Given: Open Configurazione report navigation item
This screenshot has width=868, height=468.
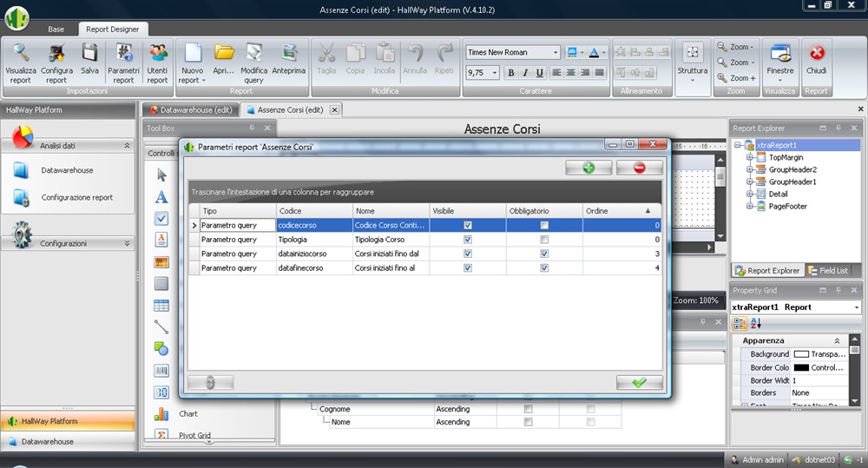Looking at the screenshot, I should 77,197.
